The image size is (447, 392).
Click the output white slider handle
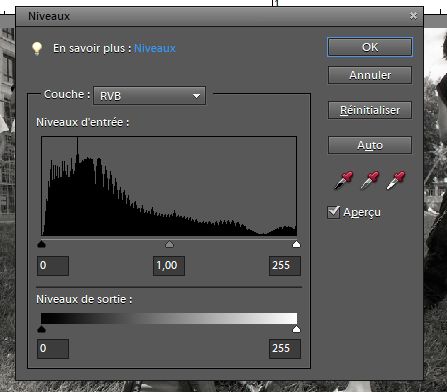pyautogui.click(x=296, y=329)
